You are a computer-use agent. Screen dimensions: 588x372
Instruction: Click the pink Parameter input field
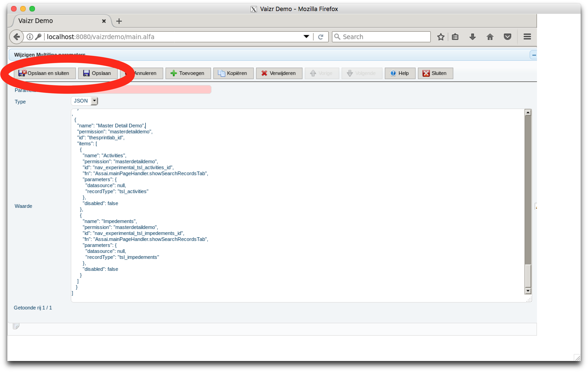pyautogui.click(x=141, y=90)
